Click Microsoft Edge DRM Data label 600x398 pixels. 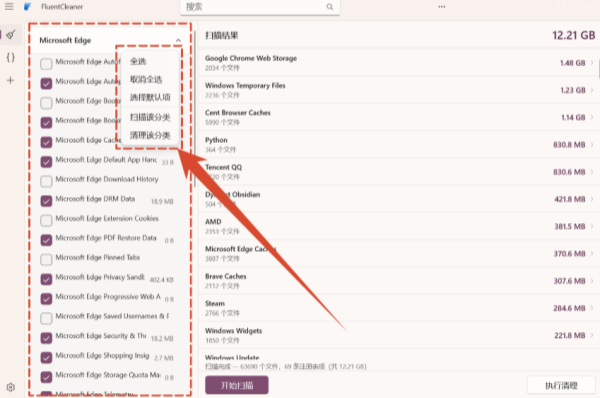[95, 199]
